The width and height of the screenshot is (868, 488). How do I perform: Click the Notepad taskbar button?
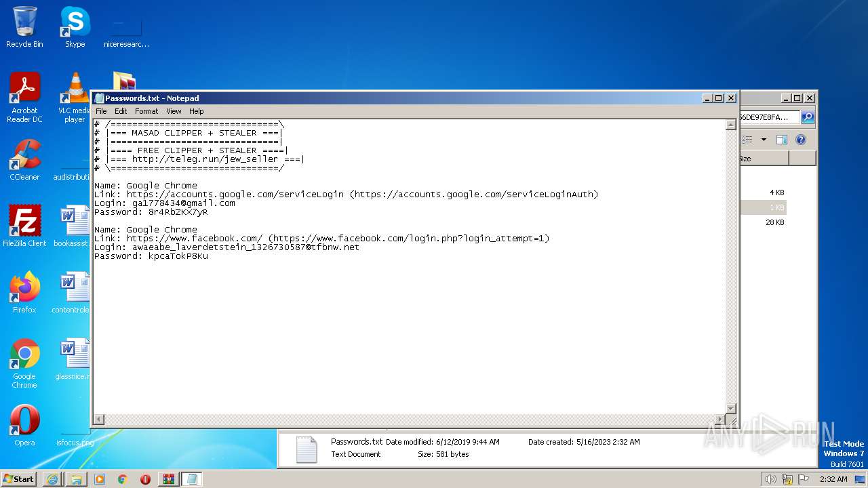(x=191, y=479)
